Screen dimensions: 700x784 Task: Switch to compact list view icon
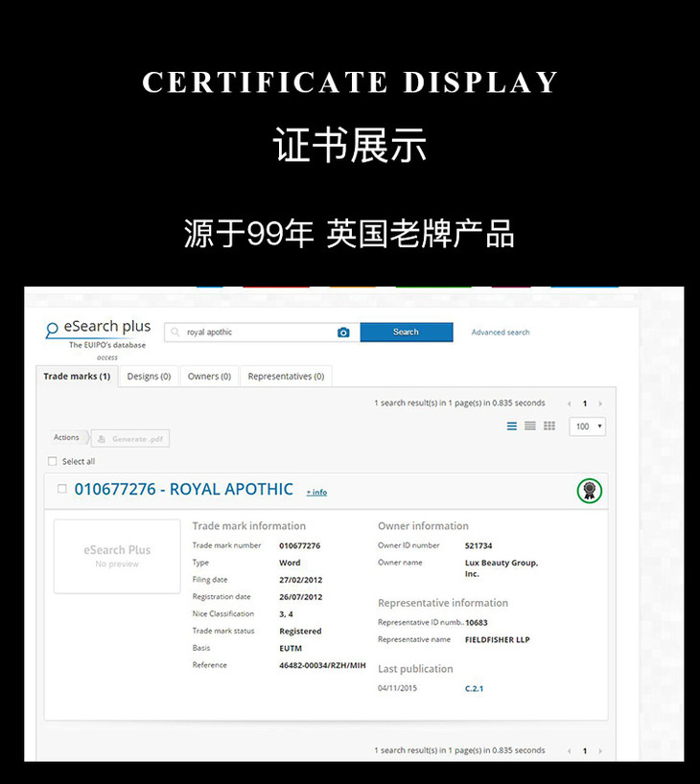[530, 427]
